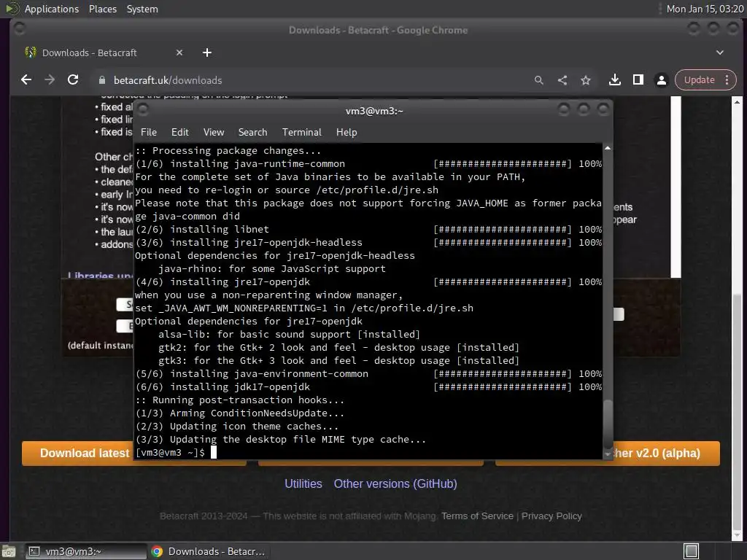The width and height of the screenshot is (747, 560).
Task: Toggle Chrome side panel icon
Action: point(638,80)
